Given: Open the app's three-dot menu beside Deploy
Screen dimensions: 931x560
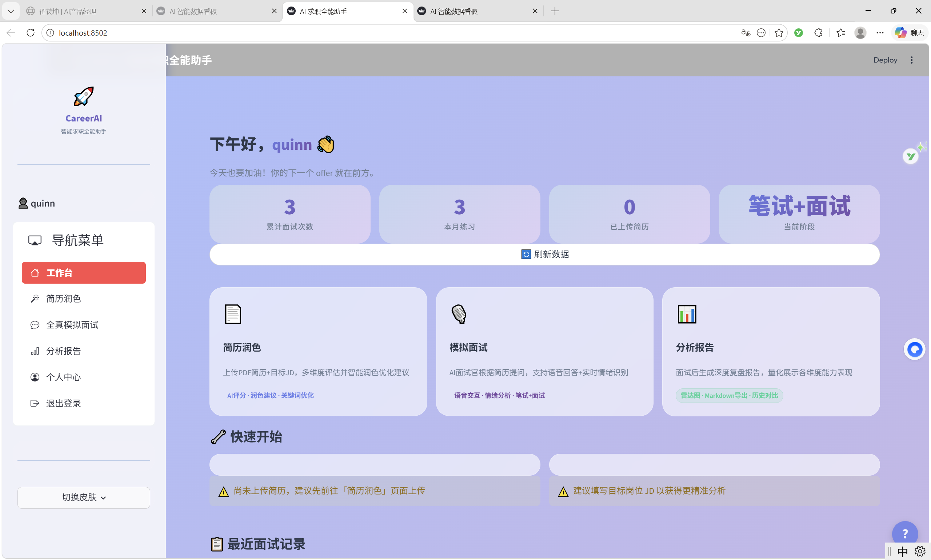Looking at the screenshot, I should tap(912, 60).
